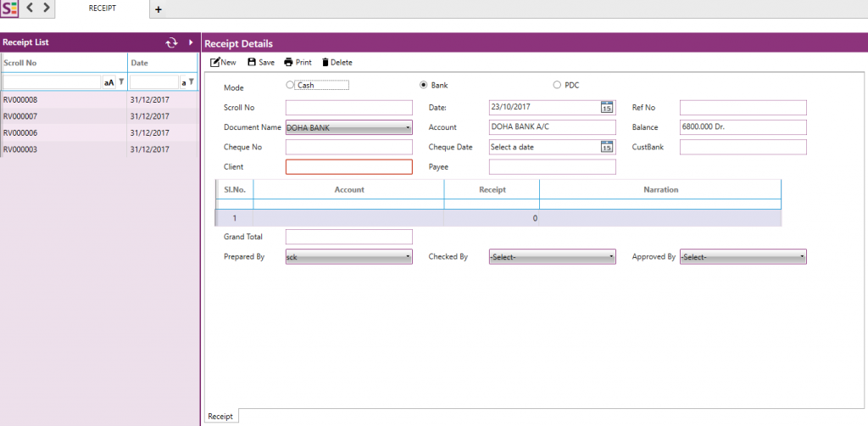Click the Scroll No input field in details
868x426 pixels.
point(349,108)
